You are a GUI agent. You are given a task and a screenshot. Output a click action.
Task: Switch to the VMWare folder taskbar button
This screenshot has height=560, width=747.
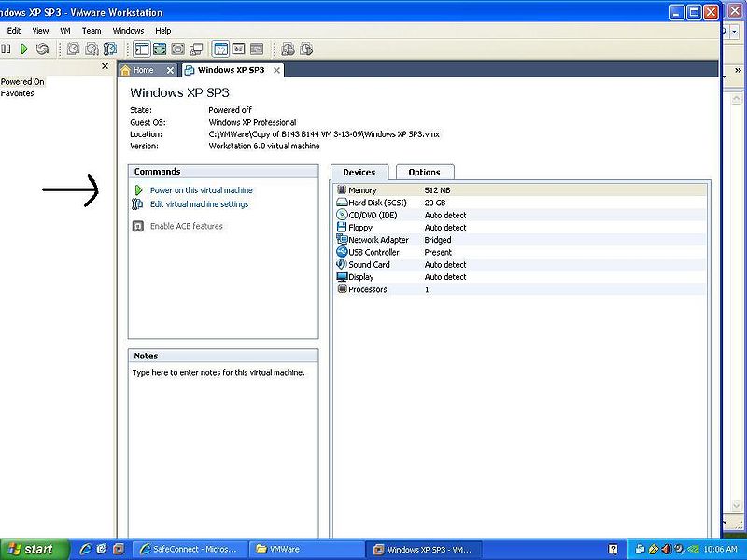pos(306,550)
